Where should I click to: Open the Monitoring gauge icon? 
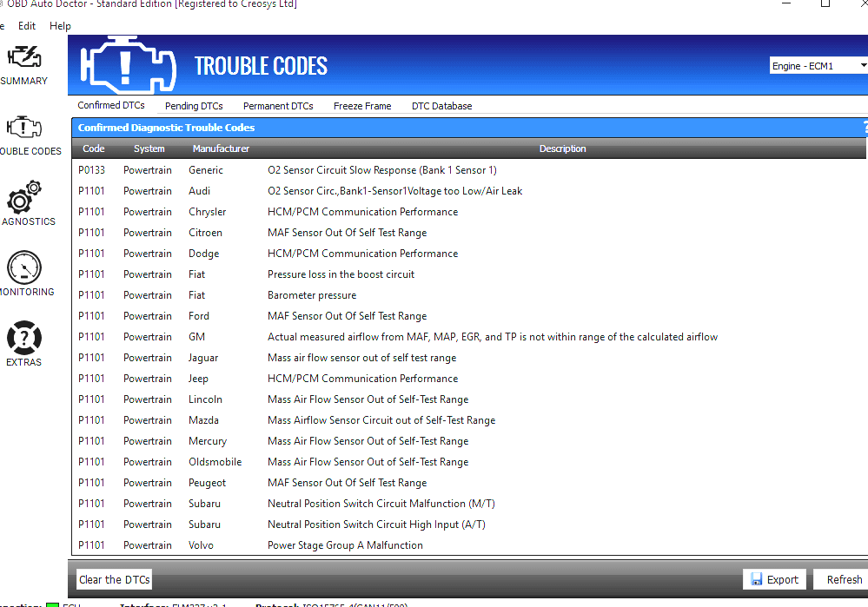(23, 267)
